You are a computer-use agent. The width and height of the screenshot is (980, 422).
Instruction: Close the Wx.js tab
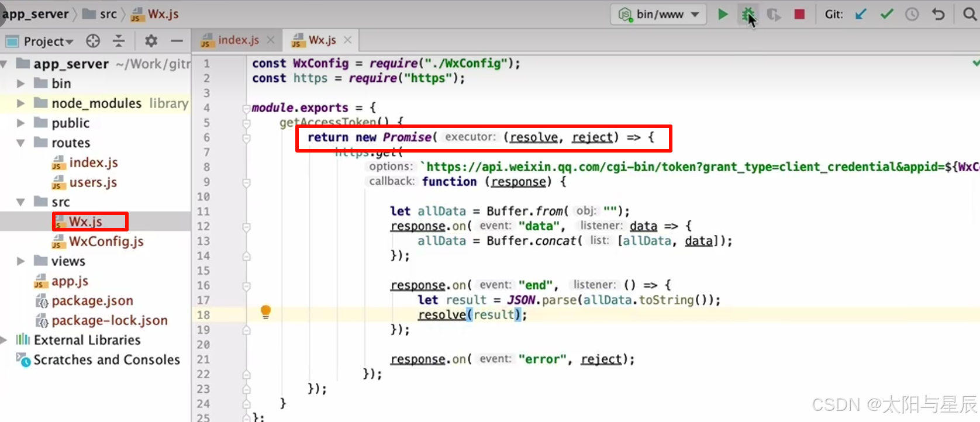click(348, 40)
